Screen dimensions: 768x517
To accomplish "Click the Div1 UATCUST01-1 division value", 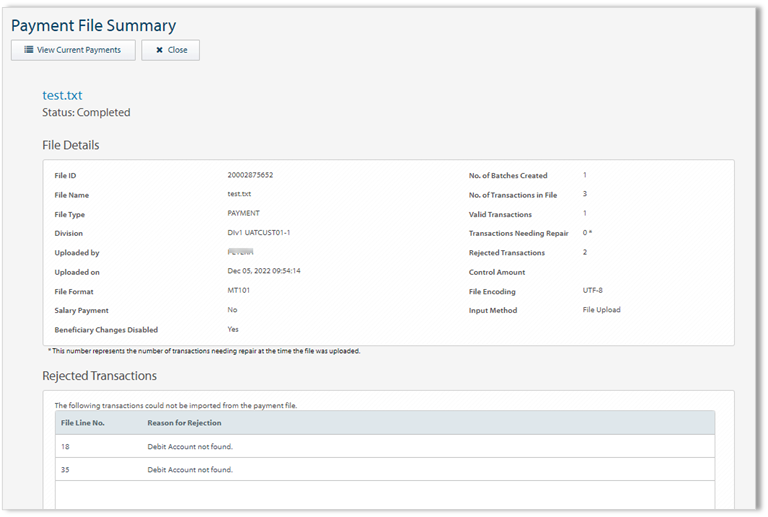I will pyautogui.click(x=259, y=233).
